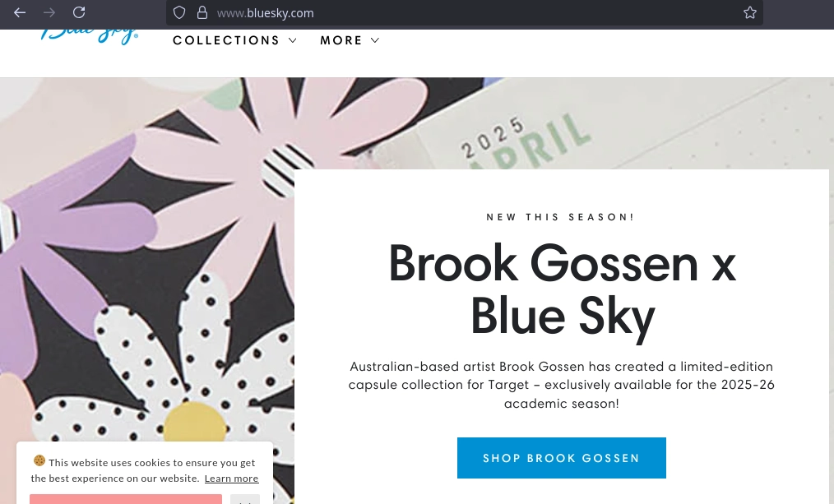834x504 pixels.
Task: Click the Shop Brook Gossen button
Action: pos(562,458)
